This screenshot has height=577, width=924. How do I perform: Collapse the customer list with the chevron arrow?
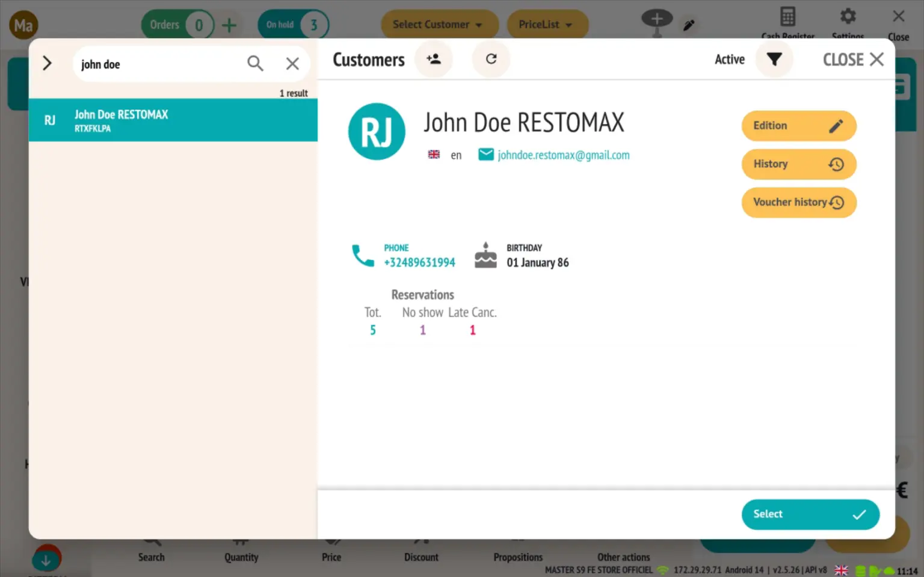(47, 63)
